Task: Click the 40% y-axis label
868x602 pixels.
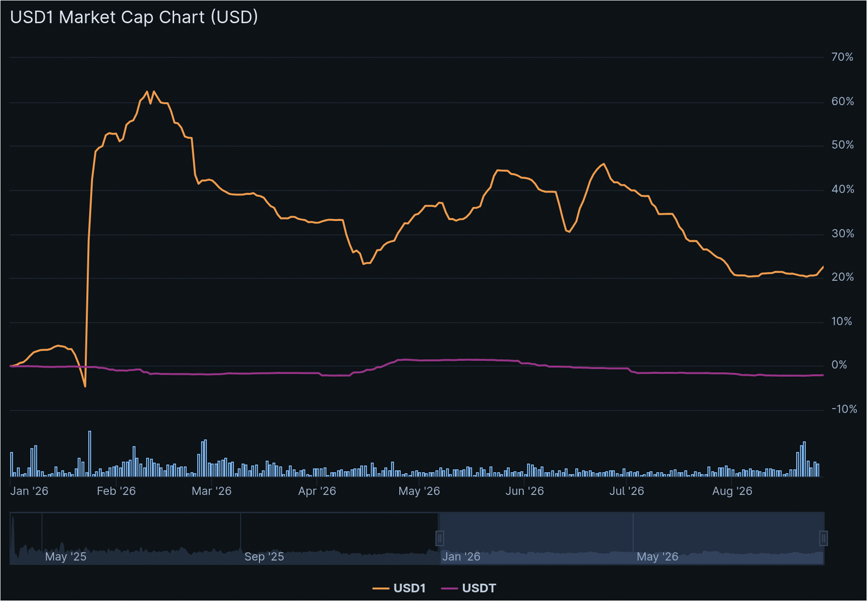Action: click(842, 189)
